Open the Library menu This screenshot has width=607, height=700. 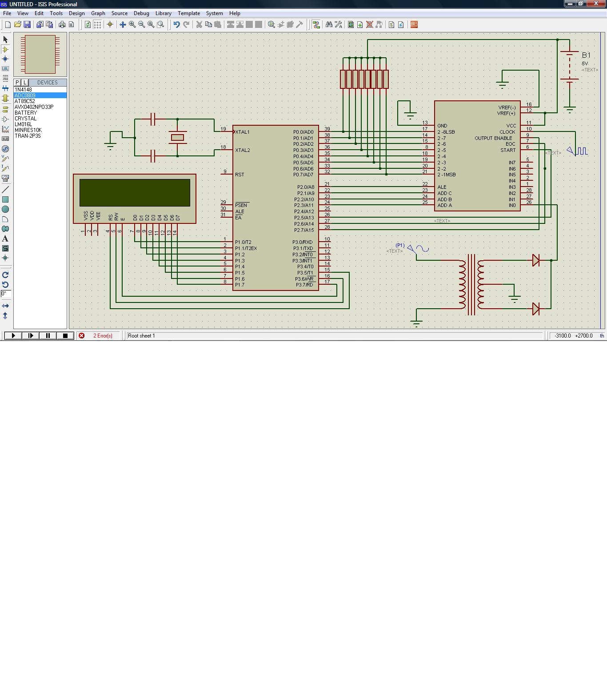click(163, 13)
